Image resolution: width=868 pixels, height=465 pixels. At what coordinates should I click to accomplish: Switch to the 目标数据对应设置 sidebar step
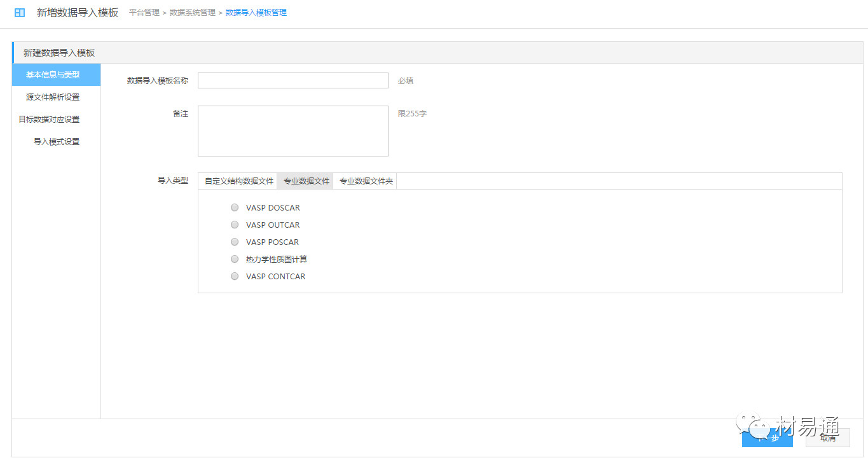[x=50, y=120]
